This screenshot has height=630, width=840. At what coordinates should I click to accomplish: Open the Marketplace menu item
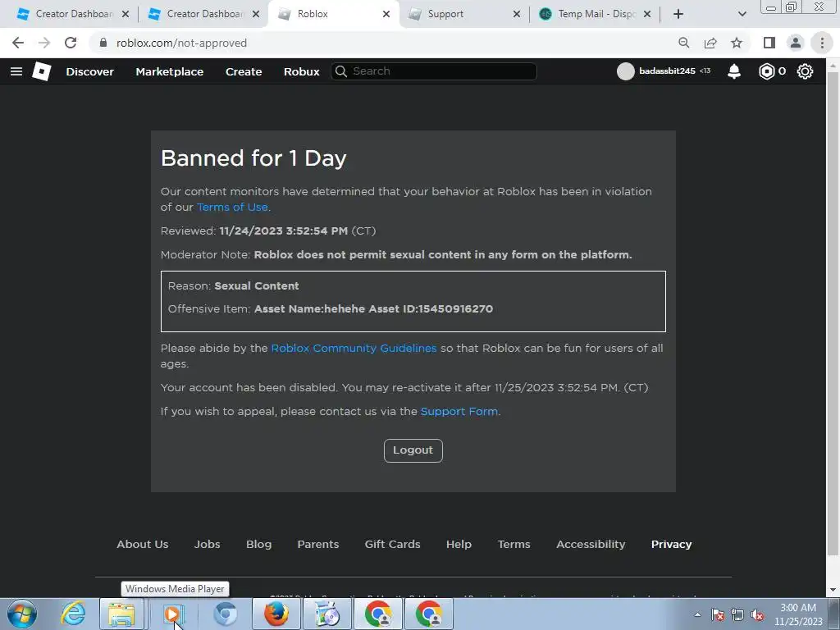point(169,72)
